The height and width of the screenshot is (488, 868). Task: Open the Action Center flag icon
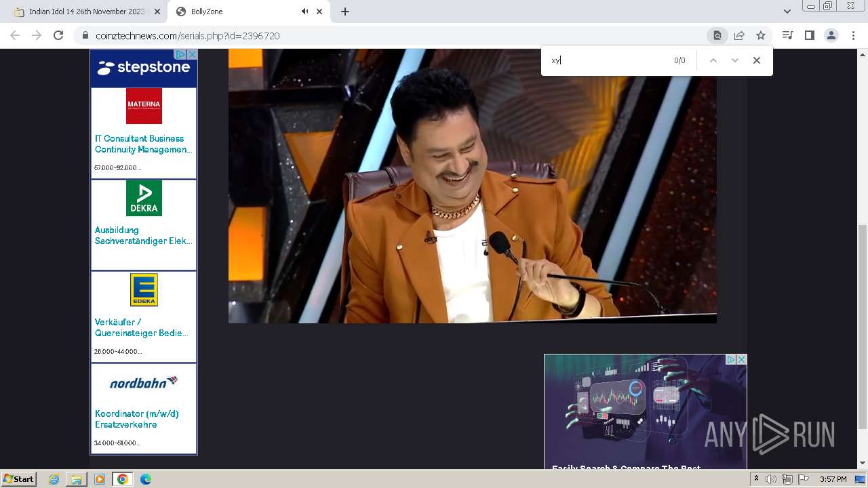pyautogui.click(x=804, y=479)
